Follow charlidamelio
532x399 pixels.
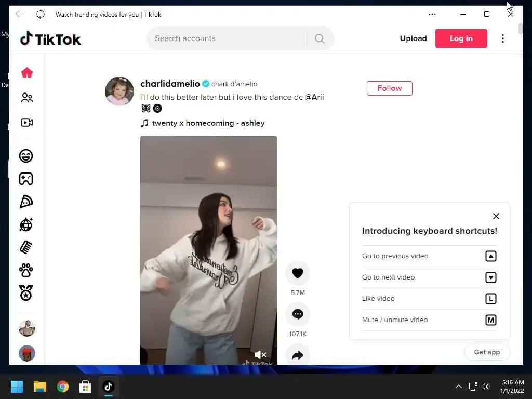click(390, 88)
